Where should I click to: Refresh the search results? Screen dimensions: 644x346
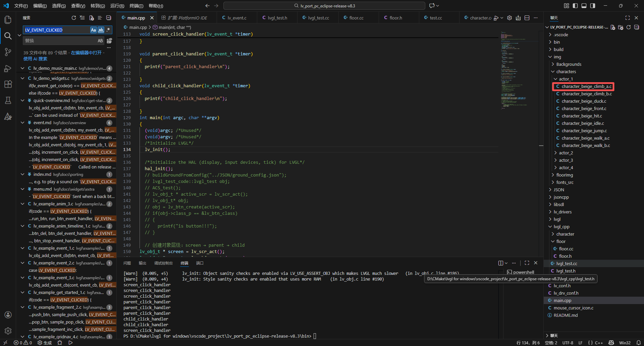(x=74, y=18)
